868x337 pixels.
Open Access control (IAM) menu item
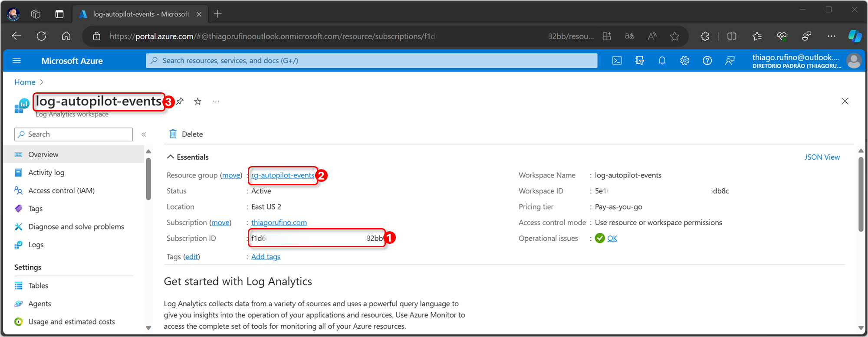click(61, 190)
